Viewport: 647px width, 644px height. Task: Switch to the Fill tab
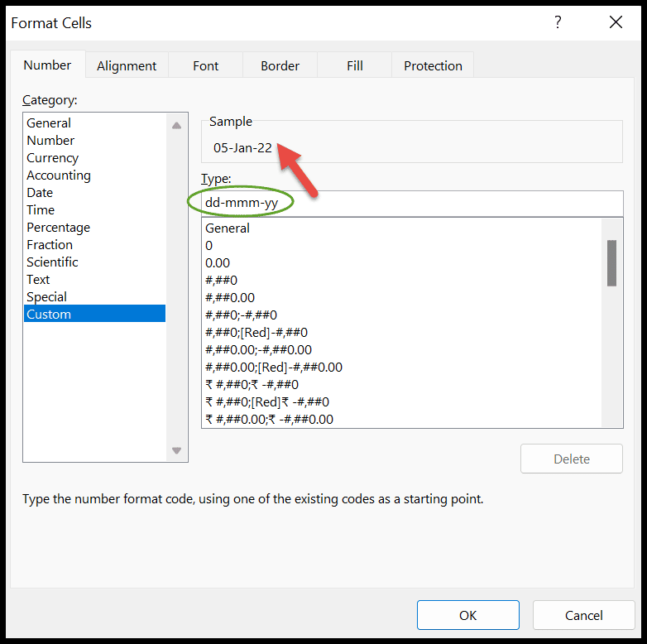[355, 65]
